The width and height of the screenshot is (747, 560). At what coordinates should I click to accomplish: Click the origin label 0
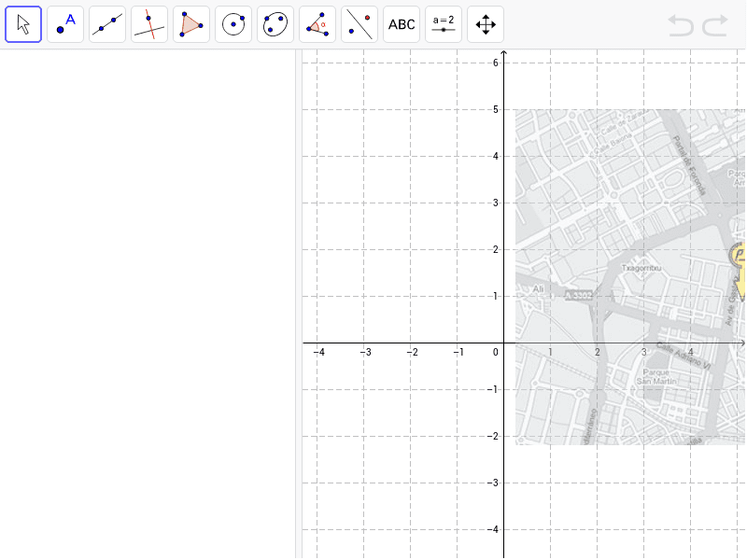pos(496,352)
